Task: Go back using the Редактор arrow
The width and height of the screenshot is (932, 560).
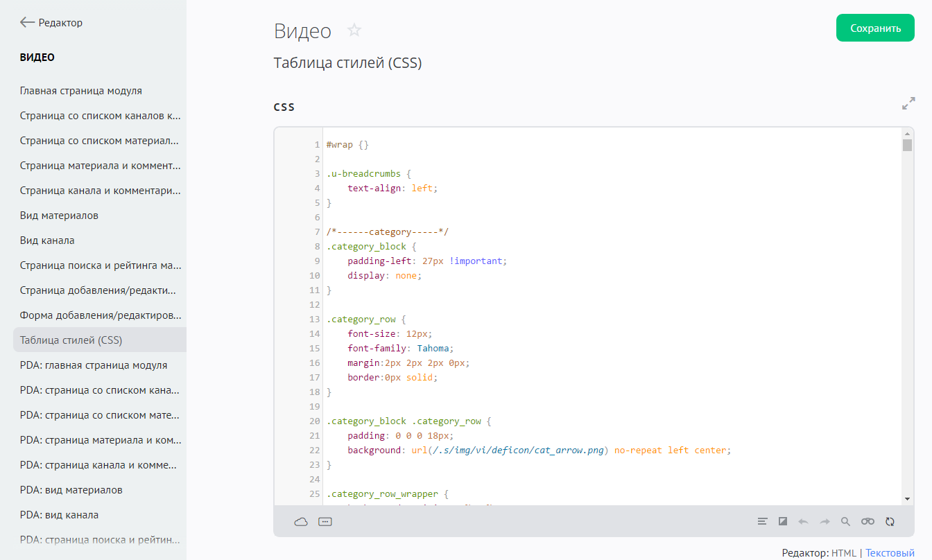Action: pyautogui.click(x=28, y=23)
